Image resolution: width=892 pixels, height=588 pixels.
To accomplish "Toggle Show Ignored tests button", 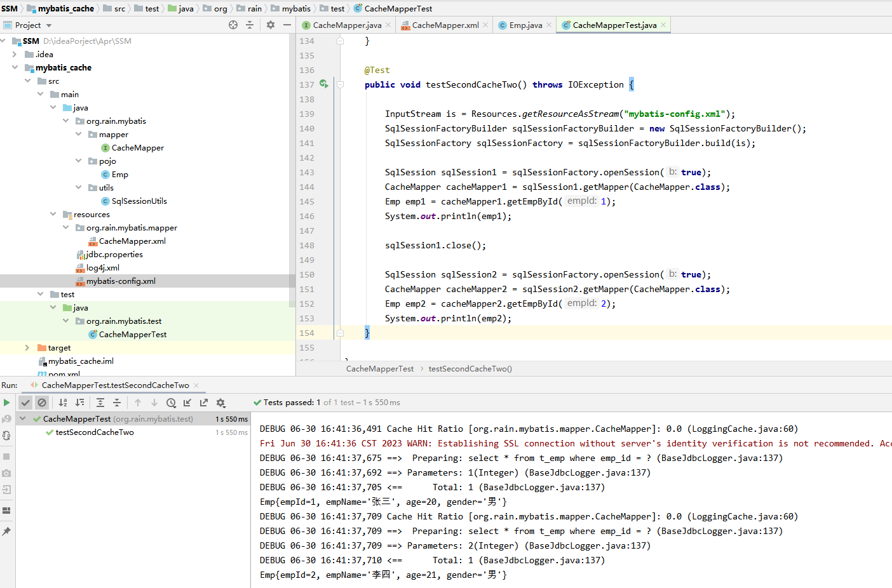I will (x=42, y=403).
